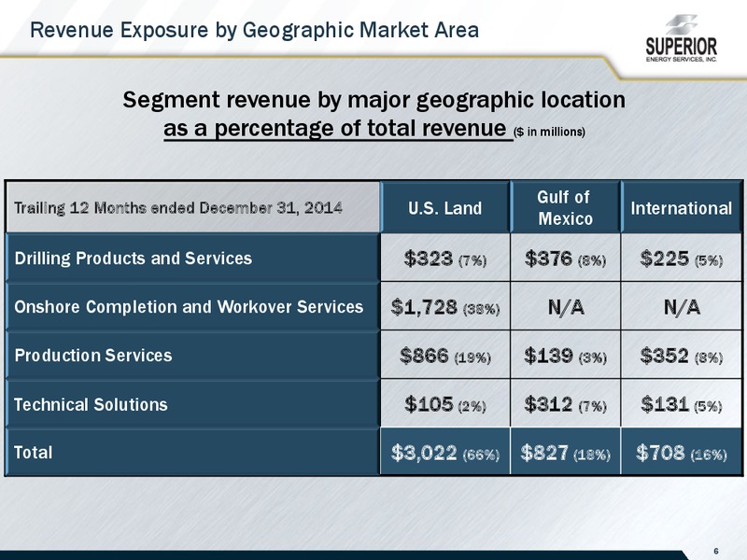The height and width of the screenshot is (560, 747).
Task: Click the 'Gulf of Mexico' column header
Action: click(x=565, y=207)
